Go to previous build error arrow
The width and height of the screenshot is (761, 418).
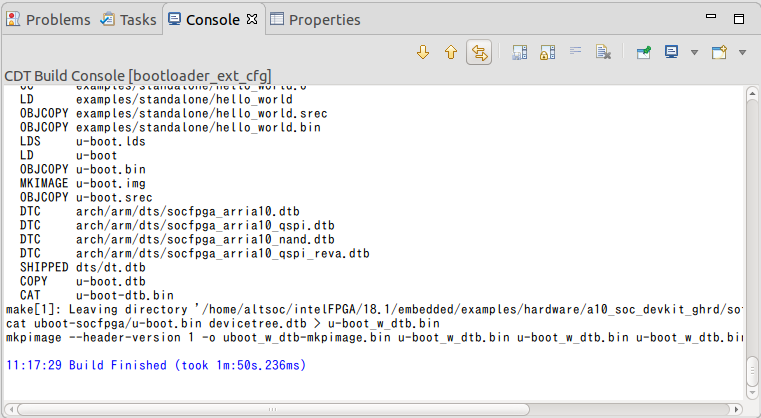coord(450,52)
